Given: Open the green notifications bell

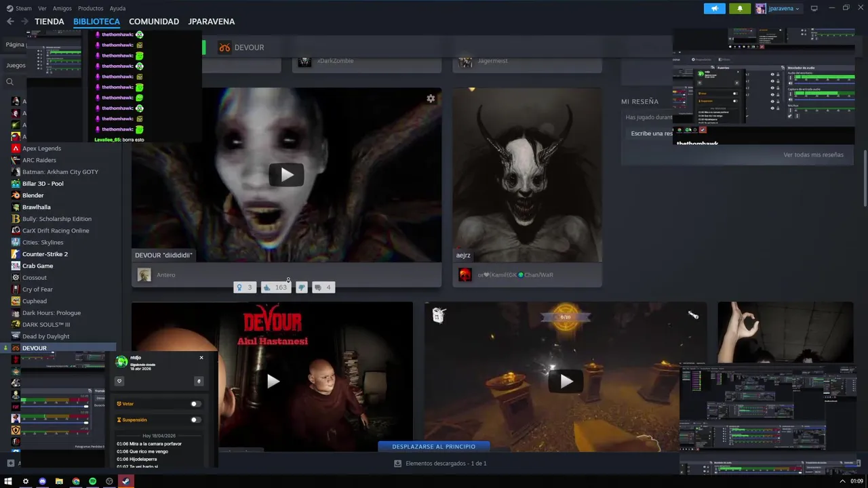Looking at the screenshot, I should coord(740,8).
